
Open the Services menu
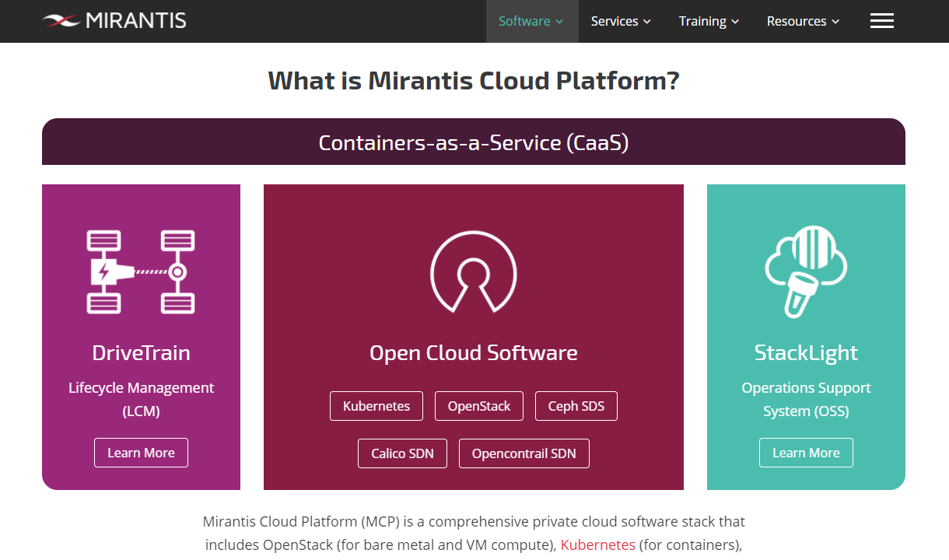tap(621, 21)
